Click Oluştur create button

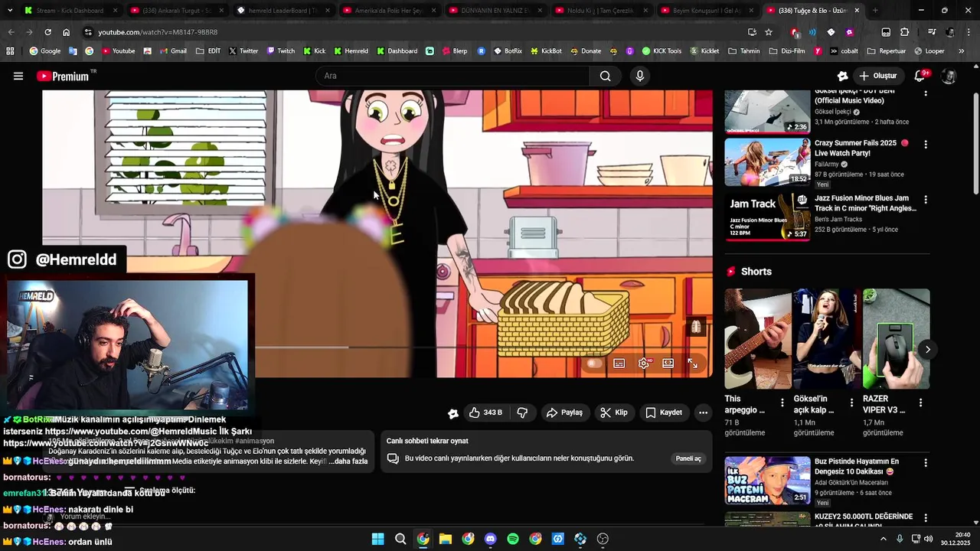[877, 76]
